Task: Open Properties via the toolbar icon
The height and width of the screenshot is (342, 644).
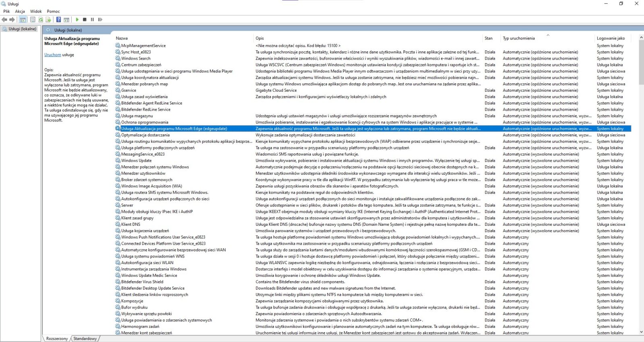Action: point(33,19)
